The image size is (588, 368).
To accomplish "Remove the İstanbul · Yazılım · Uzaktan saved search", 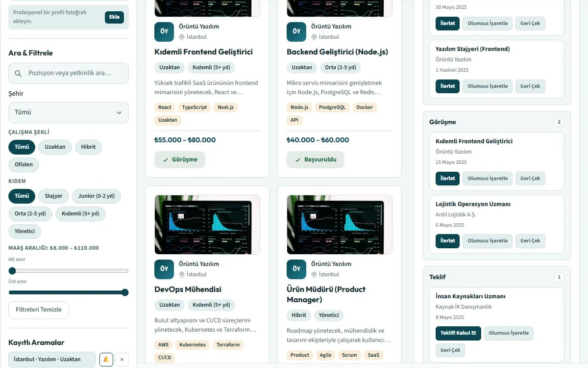I will [x=122, y=359].
